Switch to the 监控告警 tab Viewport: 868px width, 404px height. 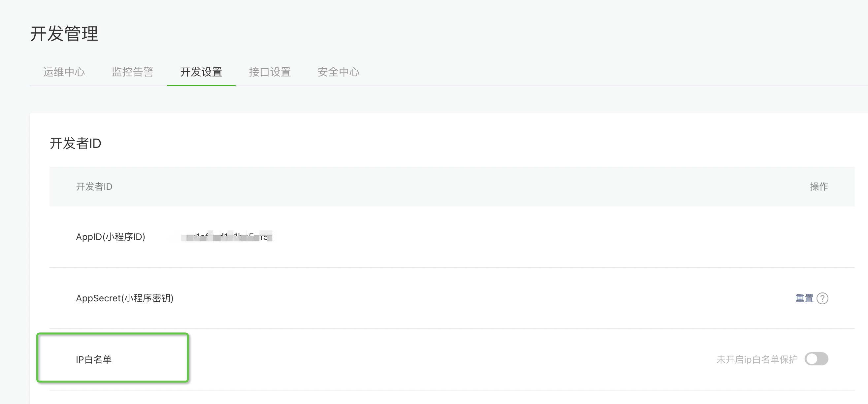pos(132,72)
